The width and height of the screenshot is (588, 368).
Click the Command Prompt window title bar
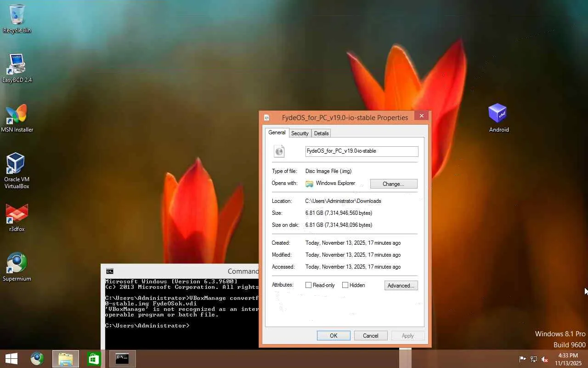pos(180,271)
